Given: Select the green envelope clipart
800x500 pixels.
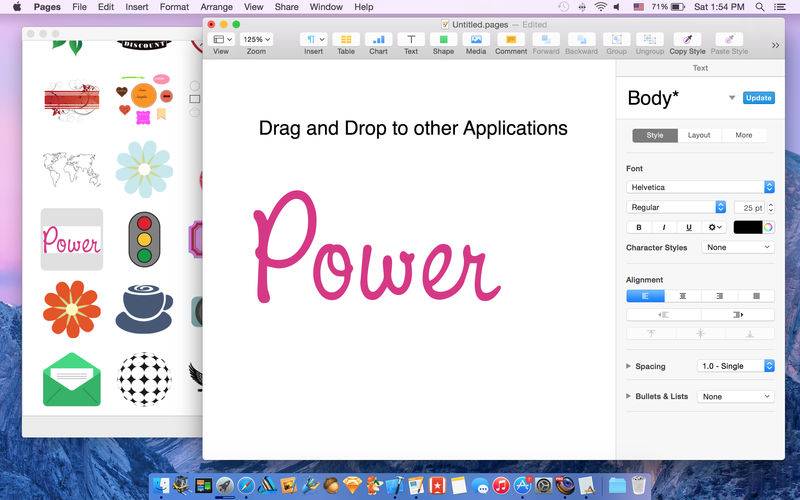Looking at the screenshot, I should (72, 379).
